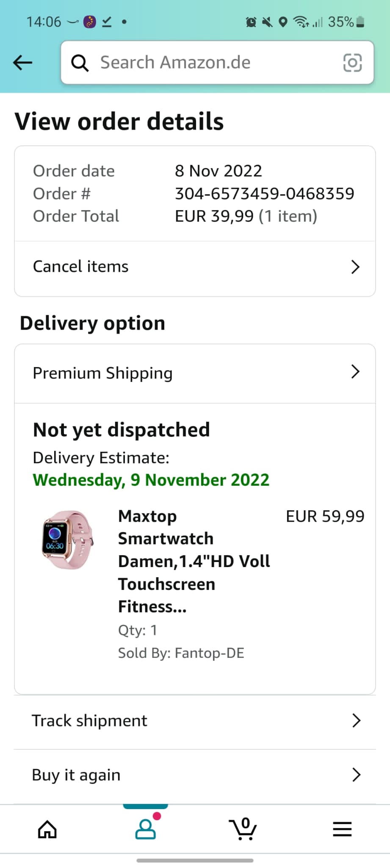Tap the back arrow icon

point(22,63)
